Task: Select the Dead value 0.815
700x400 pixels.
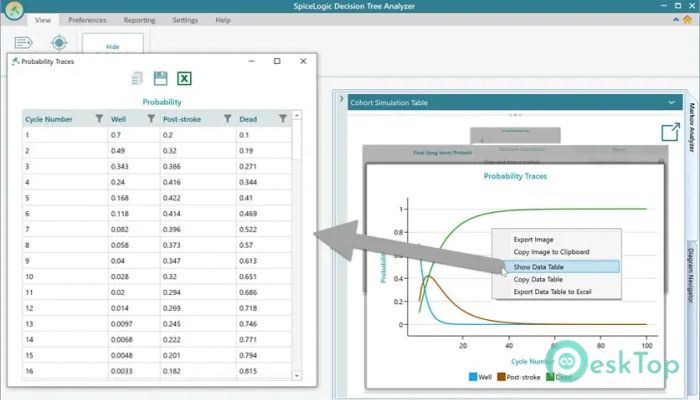Action: [248, 371]
